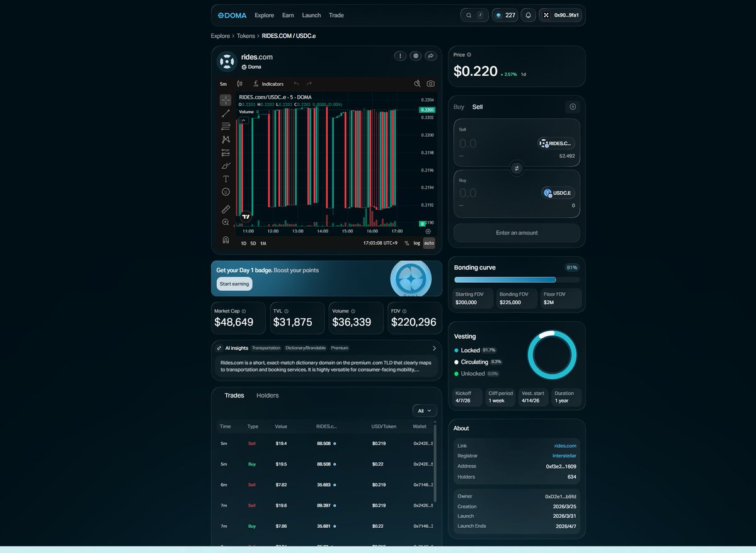Click the Volume info icon
The height and width of the screenshot is (553, 756).
pos(353,311)
